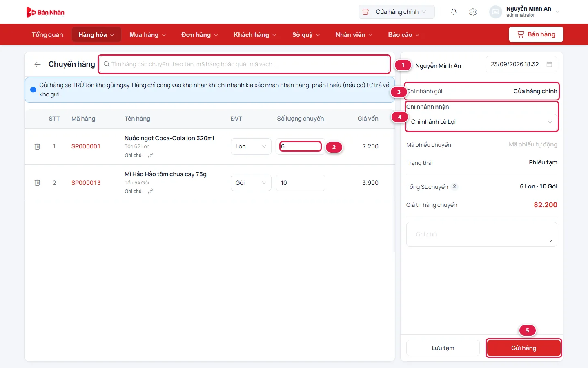Click the search magnifier icon

click(107, 64)
